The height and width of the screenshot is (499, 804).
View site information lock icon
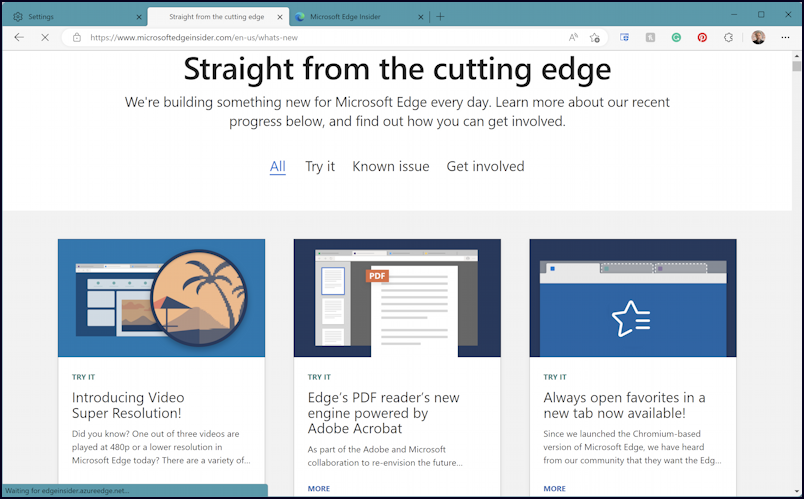point(77,37)
